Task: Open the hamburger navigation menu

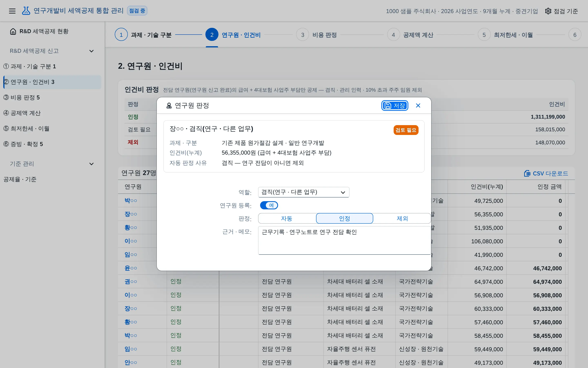Action: (12, 11)
